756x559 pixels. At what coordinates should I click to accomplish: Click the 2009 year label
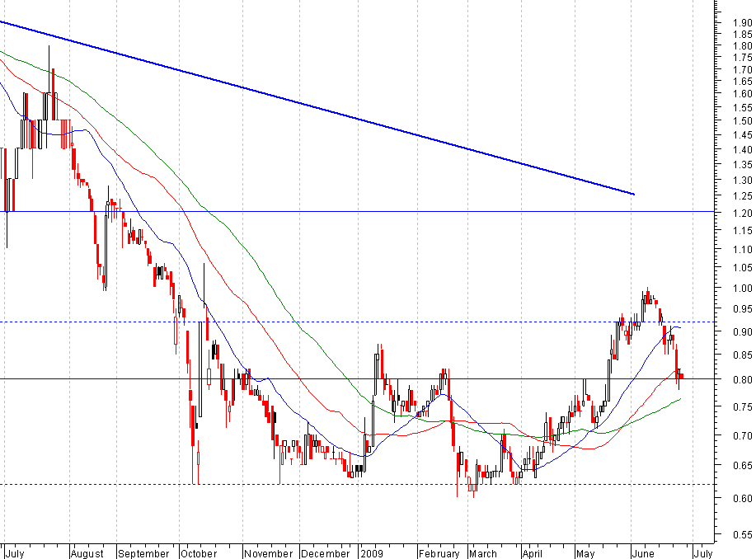(372, 553)
